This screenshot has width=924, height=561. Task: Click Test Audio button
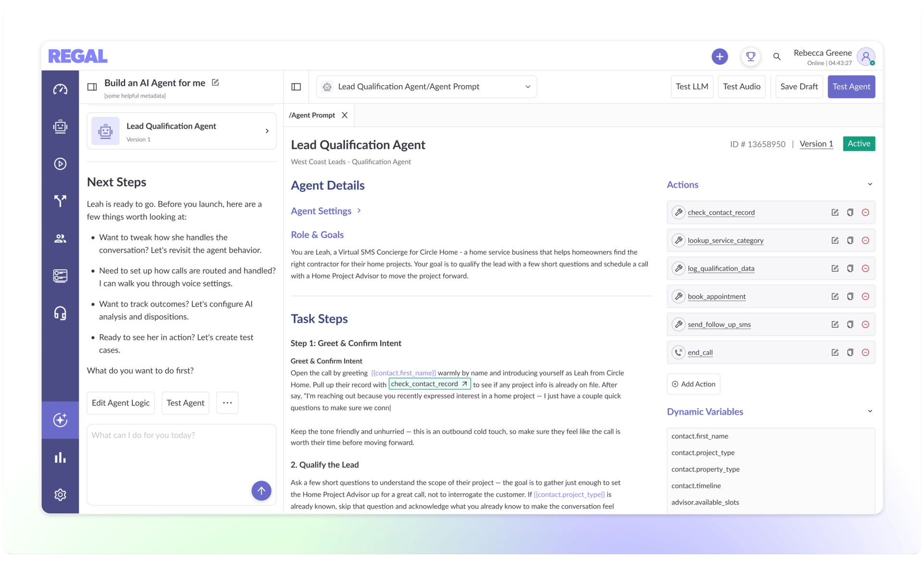tap(741, 87)
